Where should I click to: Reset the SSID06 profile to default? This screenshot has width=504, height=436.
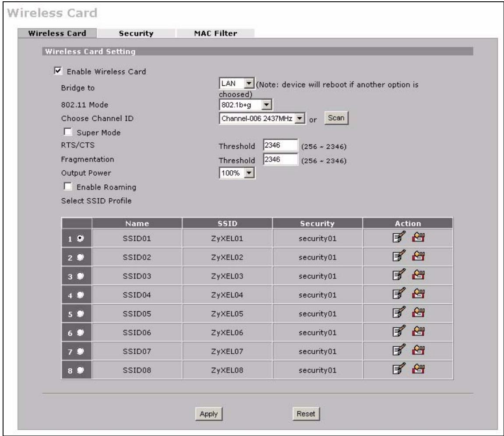[x=418, y=331]
